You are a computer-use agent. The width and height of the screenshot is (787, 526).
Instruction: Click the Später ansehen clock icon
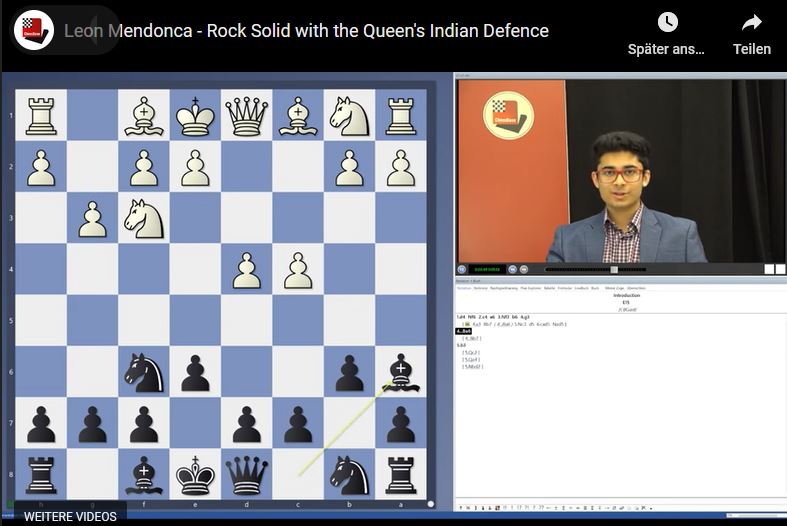pyautogui.click(x=668, y=22)
